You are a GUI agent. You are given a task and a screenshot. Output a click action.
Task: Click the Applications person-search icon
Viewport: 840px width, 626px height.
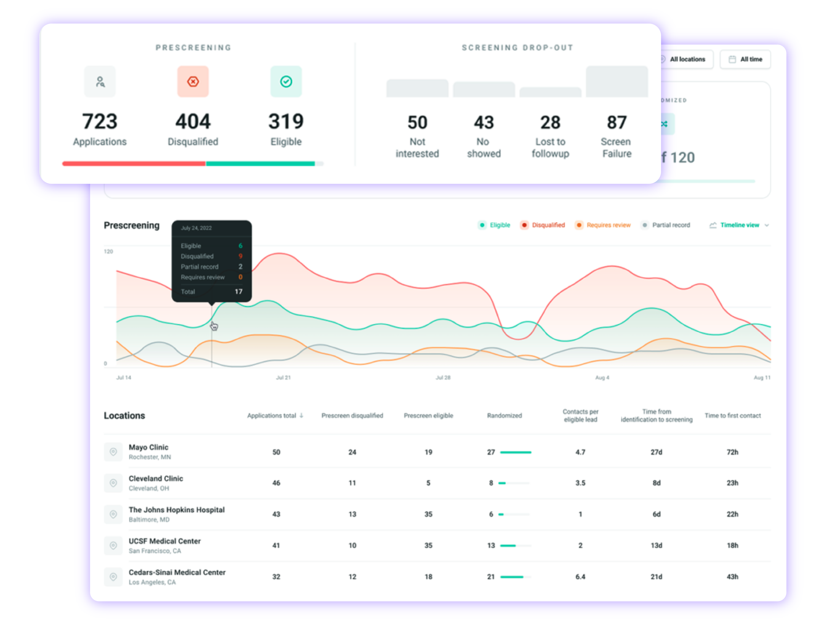pyautogui.click(x=100, y=82)
